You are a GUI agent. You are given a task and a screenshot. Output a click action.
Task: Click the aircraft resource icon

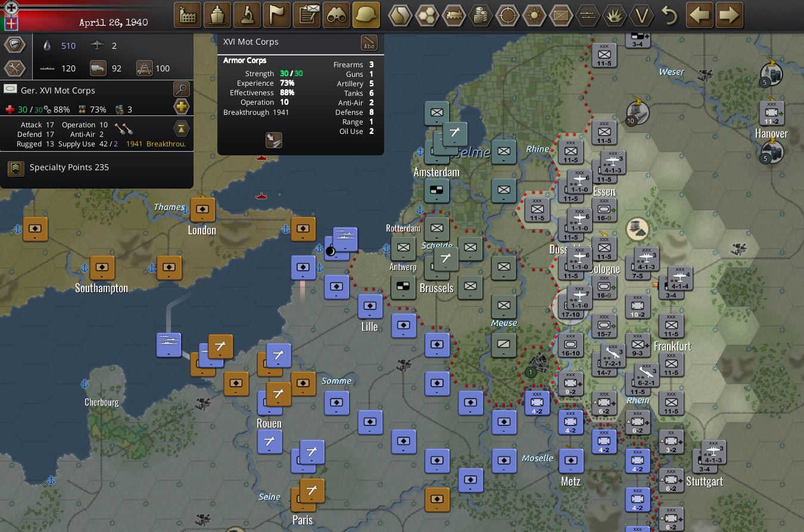[x=97, y=46]
